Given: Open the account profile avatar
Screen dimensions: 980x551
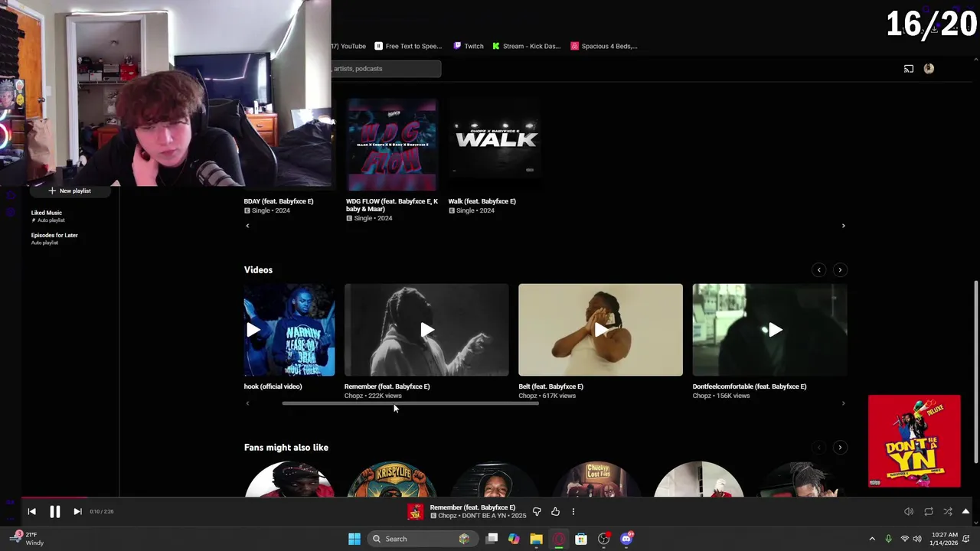Looking at the screenshot, I should 929,69.
